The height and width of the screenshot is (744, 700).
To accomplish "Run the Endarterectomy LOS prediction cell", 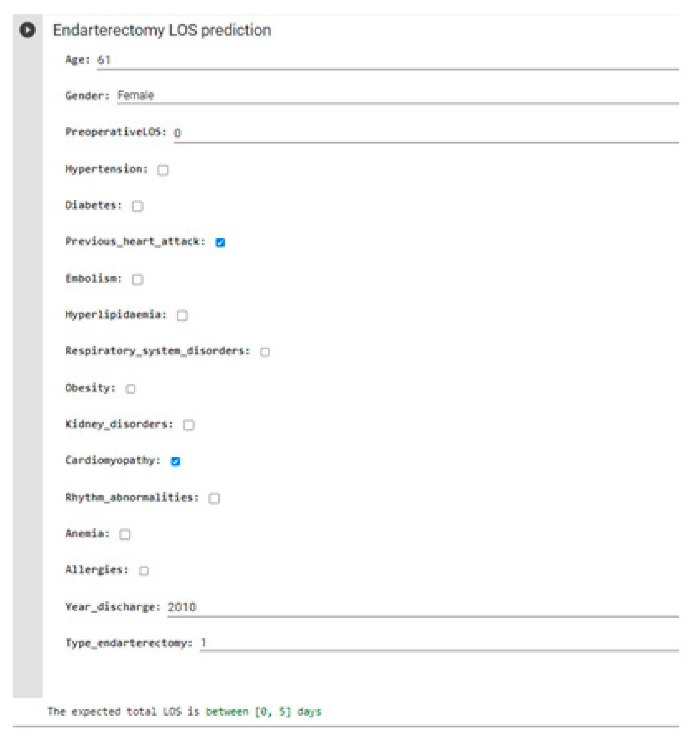I will click(27, 30).
